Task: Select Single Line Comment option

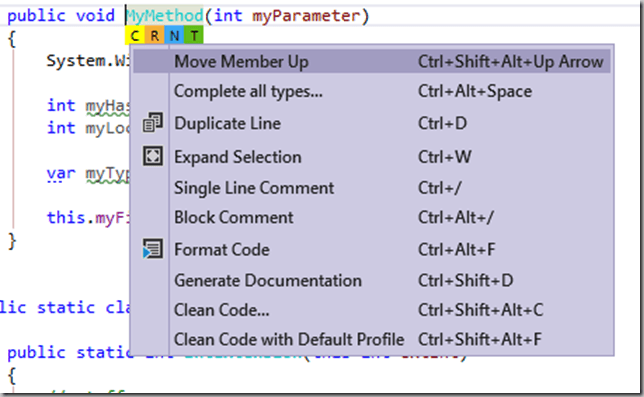Action: click(372, 188)
